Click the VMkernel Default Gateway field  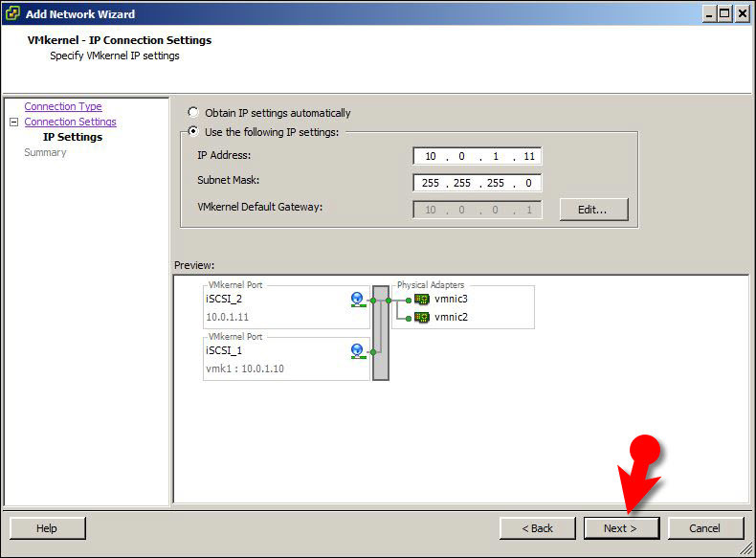[478, 210]
